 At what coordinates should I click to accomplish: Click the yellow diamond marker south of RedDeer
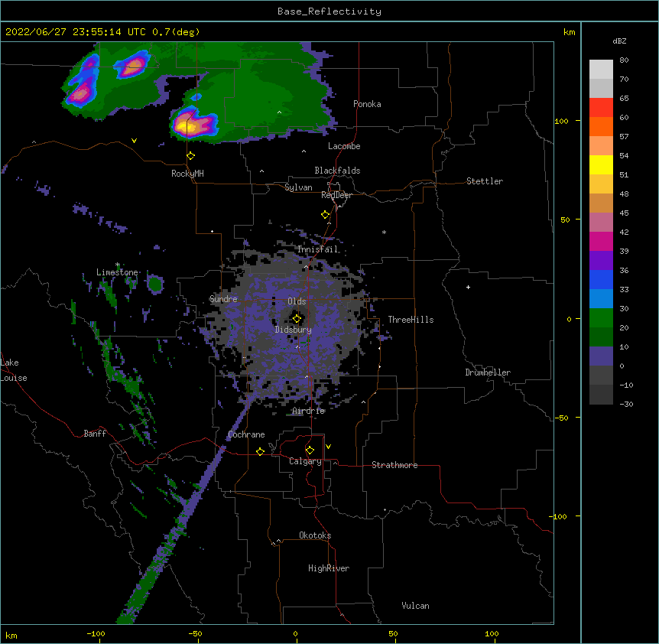click(x=326, y=215)
